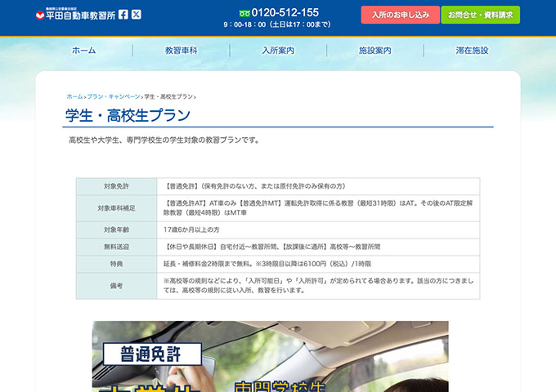Viewport: 556px width, 392px height.
Task: Click the 入所のお申し込み button
Action: pyautogui.click(x=401, y=15)
